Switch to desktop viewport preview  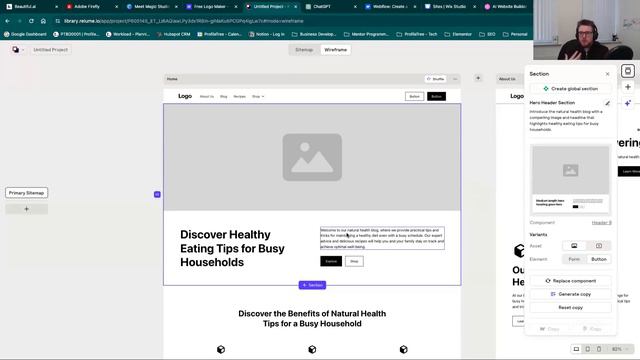(576, 349)
